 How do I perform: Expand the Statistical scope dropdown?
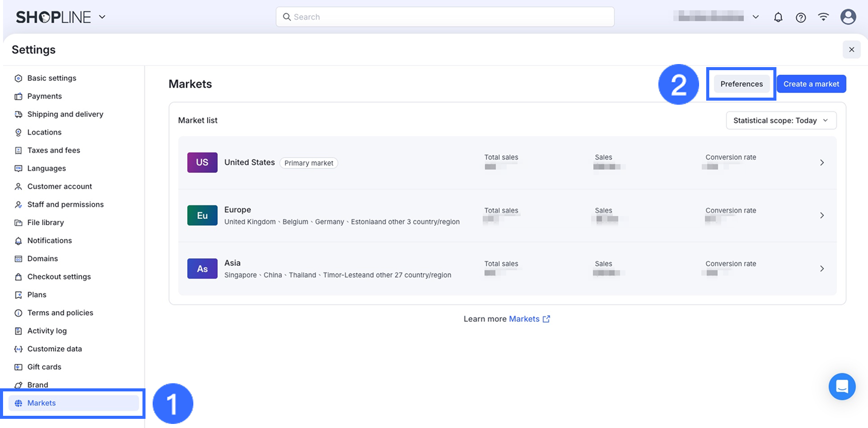(x=781, y=120)
